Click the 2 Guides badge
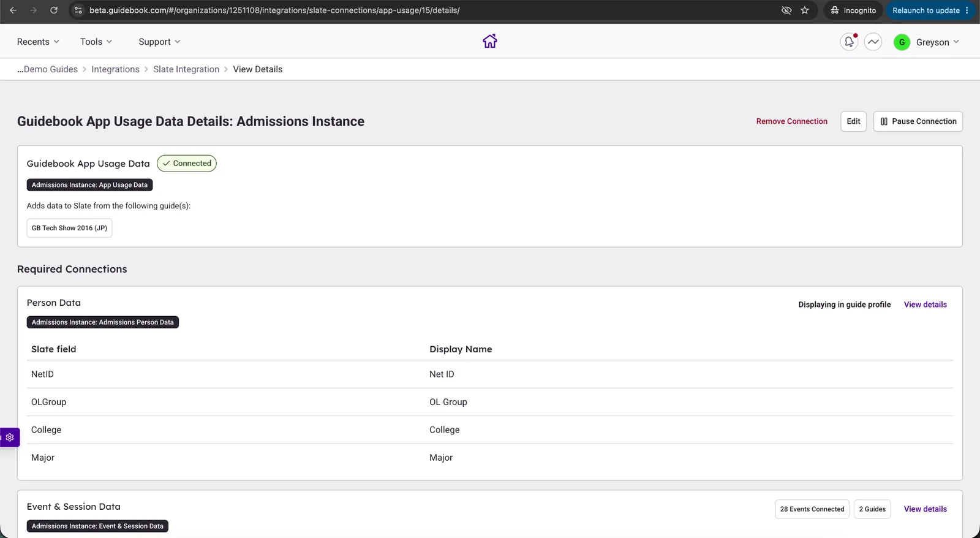980x538 pixels. click(x=872, y=509)
